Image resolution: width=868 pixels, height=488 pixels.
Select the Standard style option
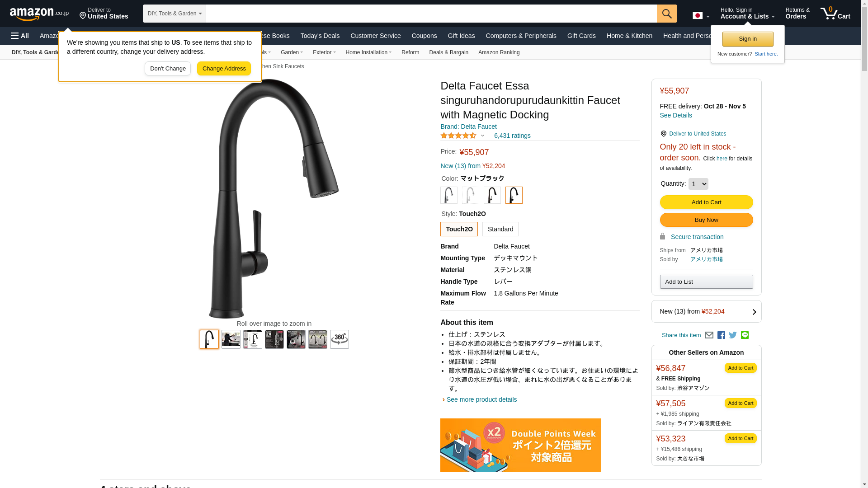(500, 229)
